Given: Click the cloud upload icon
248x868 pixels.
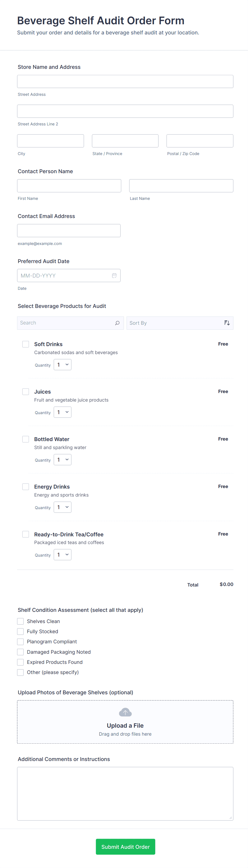Looking at the screenshot, I should point(125,712).
